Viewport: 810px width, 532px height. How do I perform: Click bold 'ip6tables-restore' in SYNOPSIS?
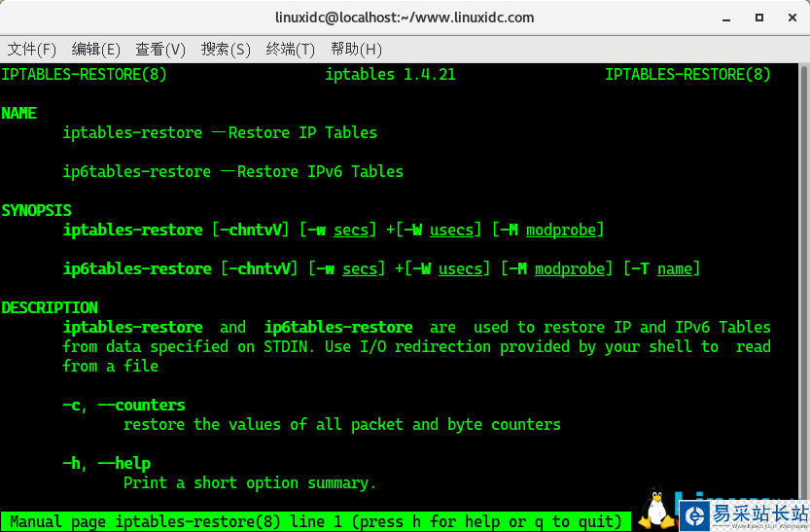137,269
